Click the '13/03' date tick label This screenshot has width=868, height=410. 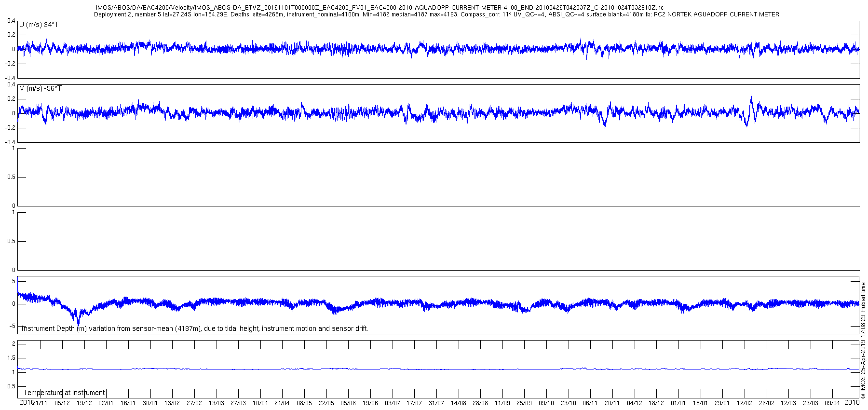click(216, 403)
